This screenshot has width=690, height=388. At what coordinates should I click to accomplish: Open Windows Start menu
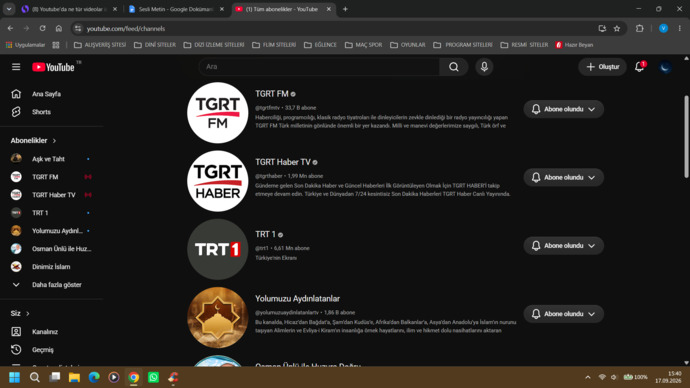tap(15, 377)
